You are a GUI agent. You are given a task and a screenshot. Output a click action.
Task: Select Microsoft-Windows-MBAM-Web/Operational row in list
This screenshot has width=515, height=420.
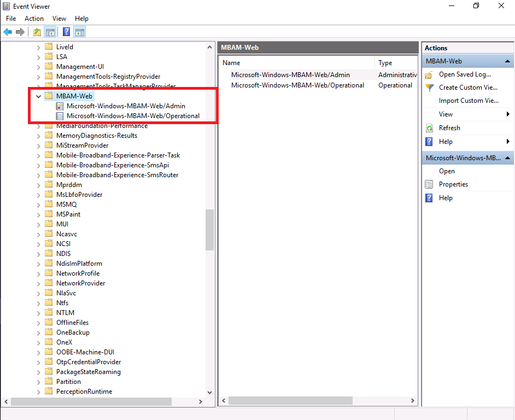tap(318, 85)
